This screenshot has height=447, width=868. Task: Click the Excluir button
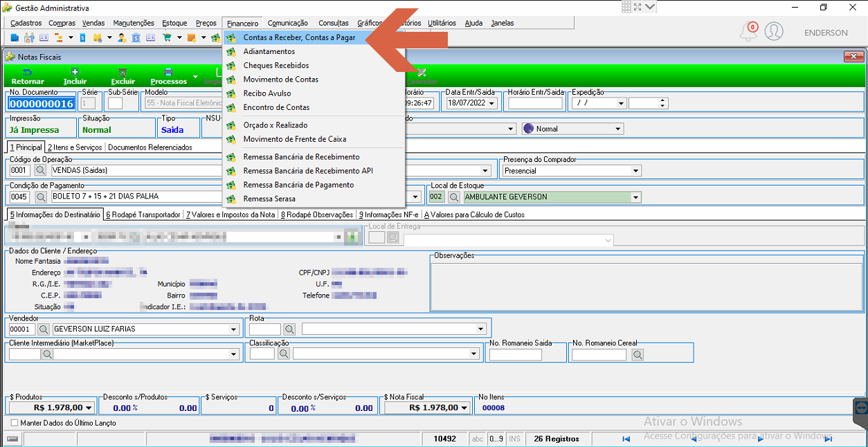coord(123,76)
